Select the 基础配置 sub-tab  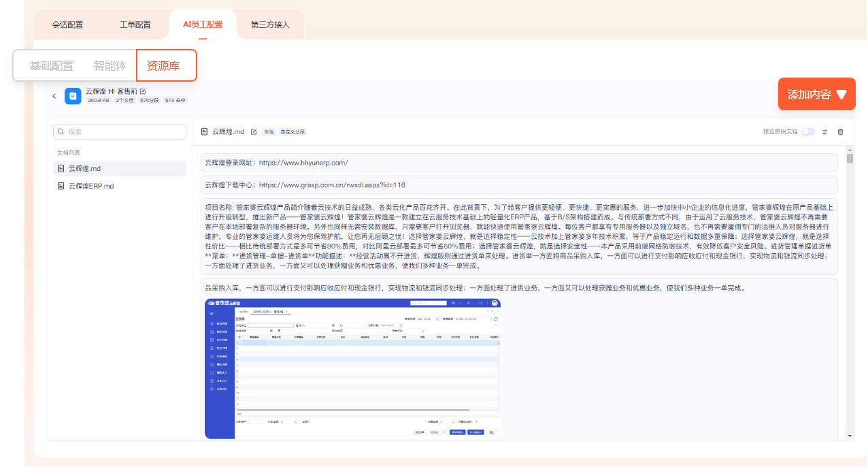(51, 66)
